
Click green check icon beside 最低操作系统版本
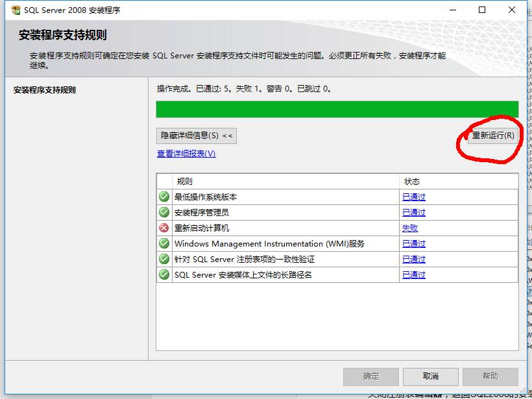(164, 197)
